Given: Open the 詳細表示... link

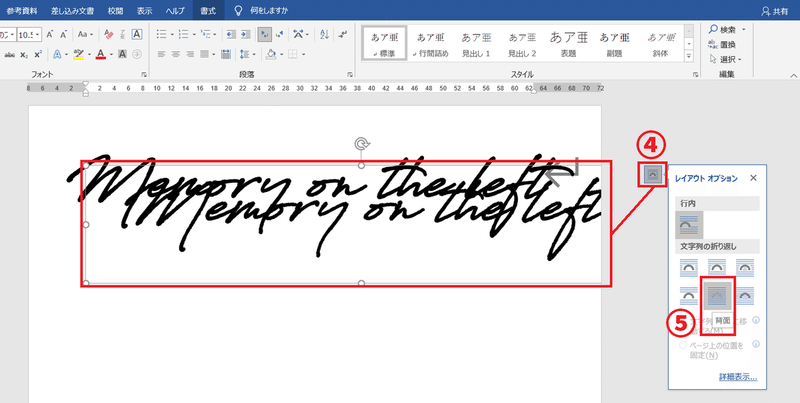Looking at the screenshot, I should pos(738,377).
